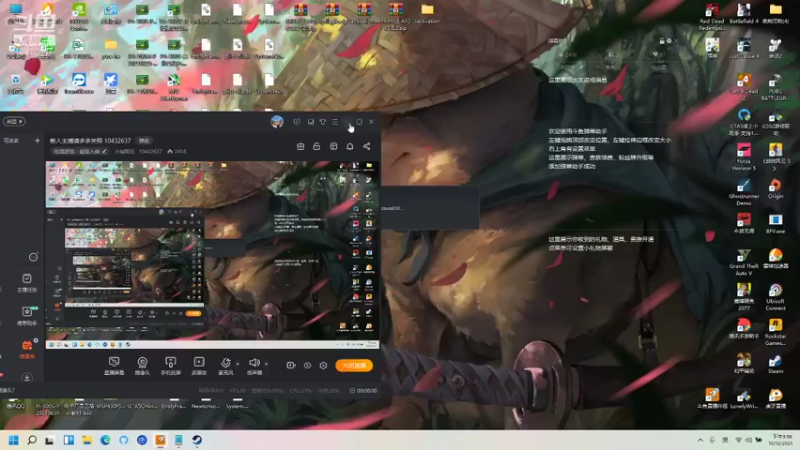Open the notification bell above the preview
Screen dimensions: 800x450
click(350, 146)
